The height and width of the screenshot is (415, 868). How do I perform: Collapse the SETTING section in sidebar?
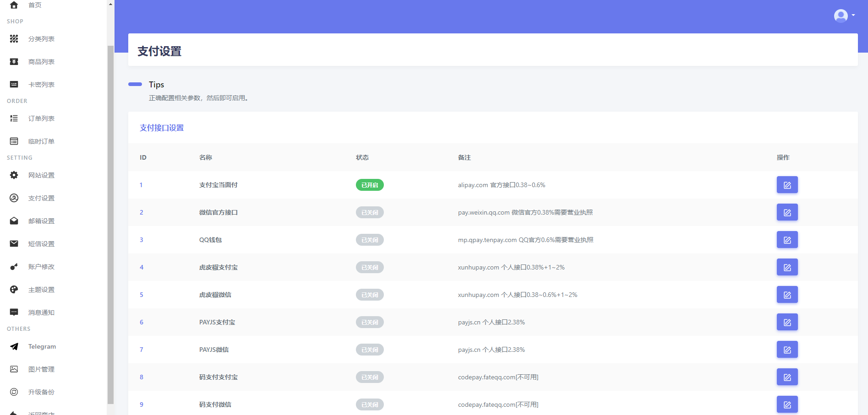19,157
